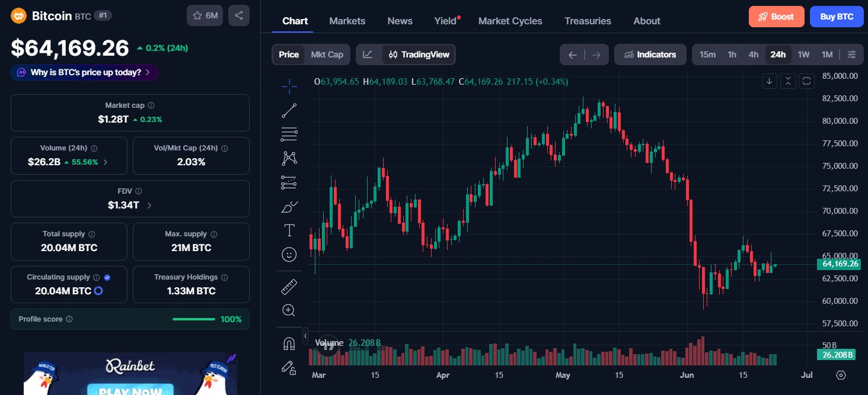The height and width of the screenshot is (395, 868).
Task: Toggle magnet mode for drawings
Action: 289,343
